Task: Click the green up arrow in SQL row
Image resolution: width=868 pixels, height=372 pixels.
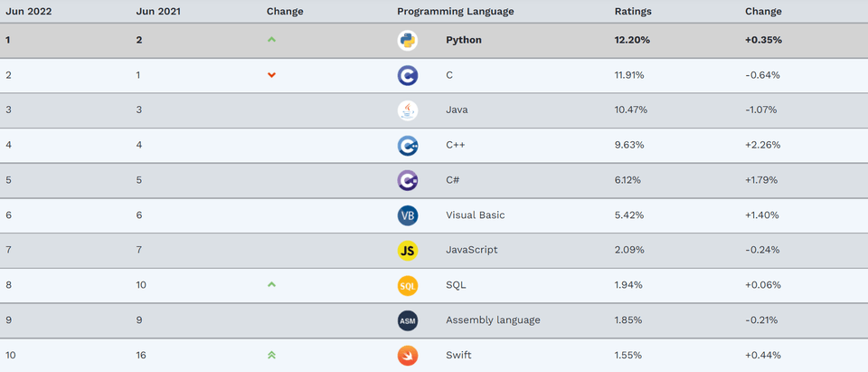Action: click(271, 285)
